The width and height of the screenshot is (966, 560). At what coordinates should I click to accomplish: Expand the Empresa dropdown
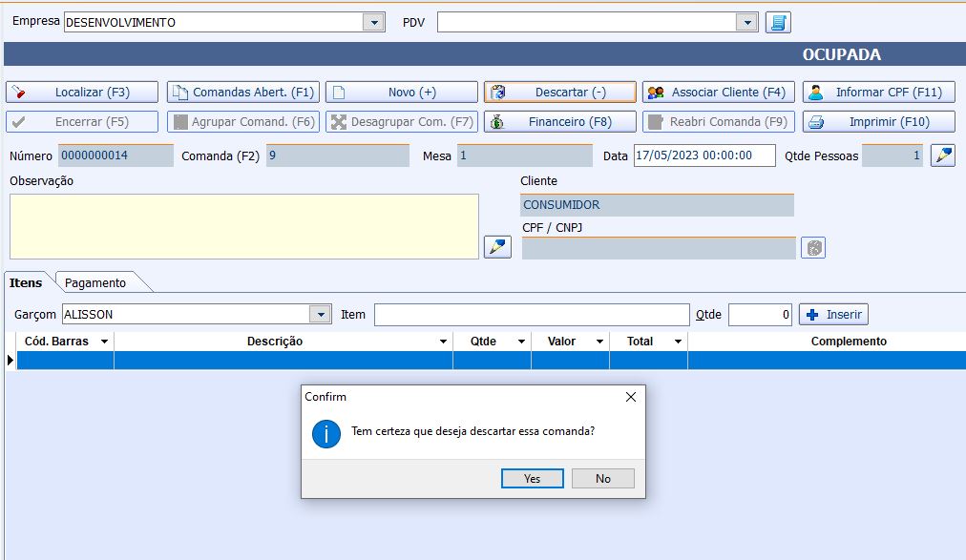tap(373, 22)
